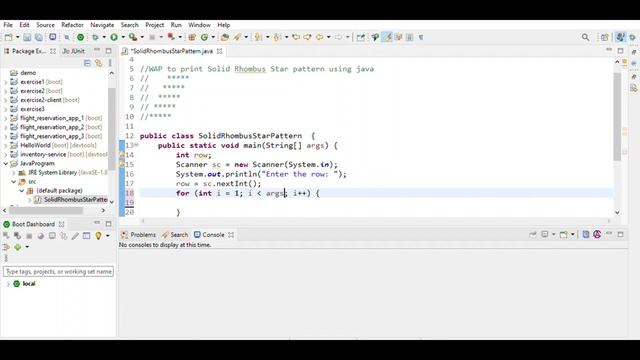Switch to the Problems tab

click(x=138, y=235)
